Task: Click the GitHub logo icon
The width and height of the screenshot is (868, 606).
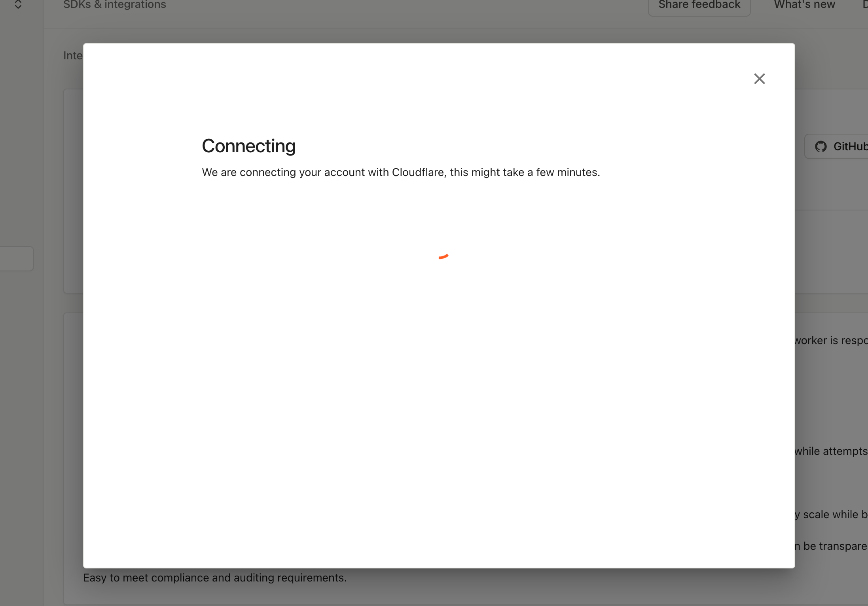Action: pyautogui.click(x=822, y=146)
